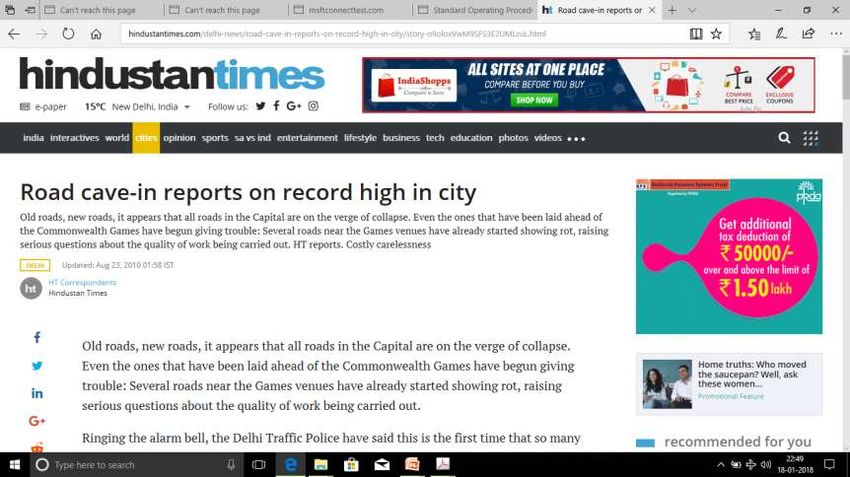Close the Road cave-in reports tab

(652, 10)
